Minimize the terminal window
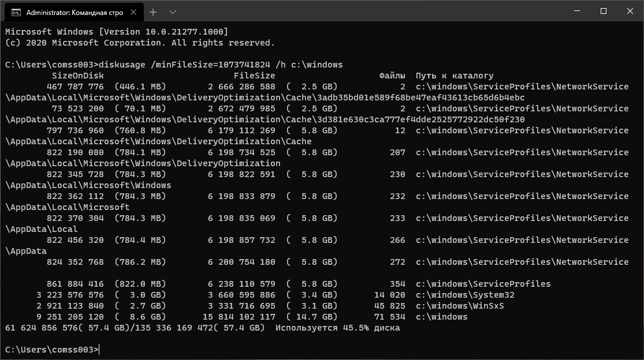Viewport: 644px width, 360px height. tap(576, 12)
